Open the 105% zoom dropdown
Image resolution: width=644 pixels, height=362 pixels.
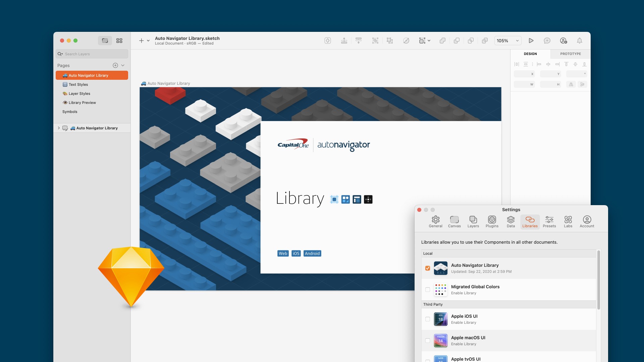click(x=508, y=41)
